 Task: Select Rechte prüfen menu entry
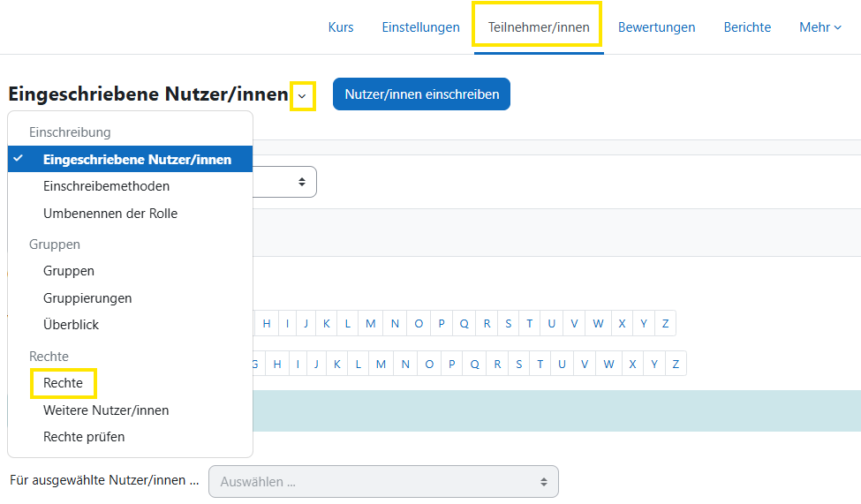(x=84, y=437)
